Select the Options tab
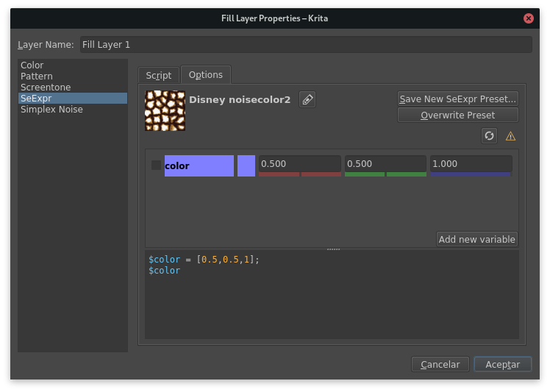This screenshot has width=550, height=392. point(206,74)
